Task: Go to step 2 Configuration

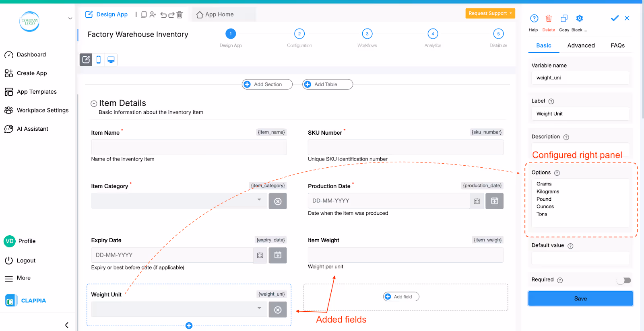Action: (299, 34)
